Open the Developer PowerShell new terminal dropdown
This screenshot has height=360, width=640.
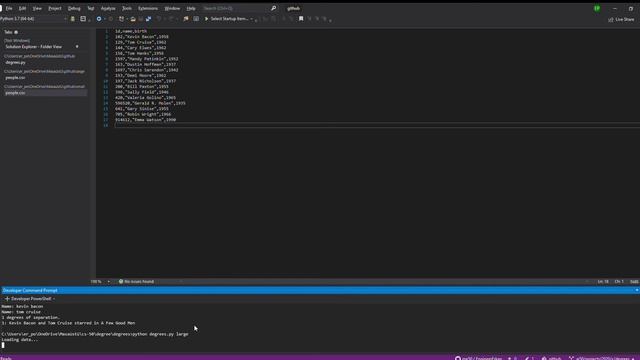tap(54, 299)
